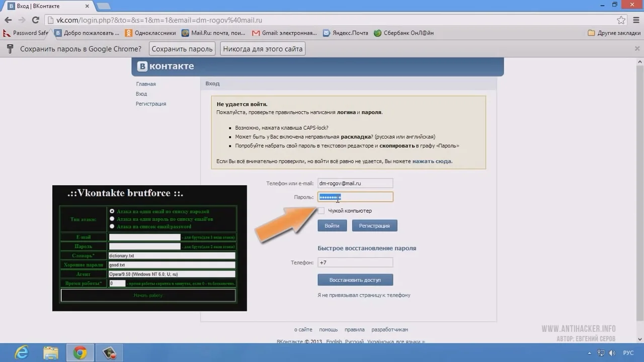Viewport: 644px width, 362px height.
Task: Open the fourth pinned taskbar application
Action: [x=109, y=353]
